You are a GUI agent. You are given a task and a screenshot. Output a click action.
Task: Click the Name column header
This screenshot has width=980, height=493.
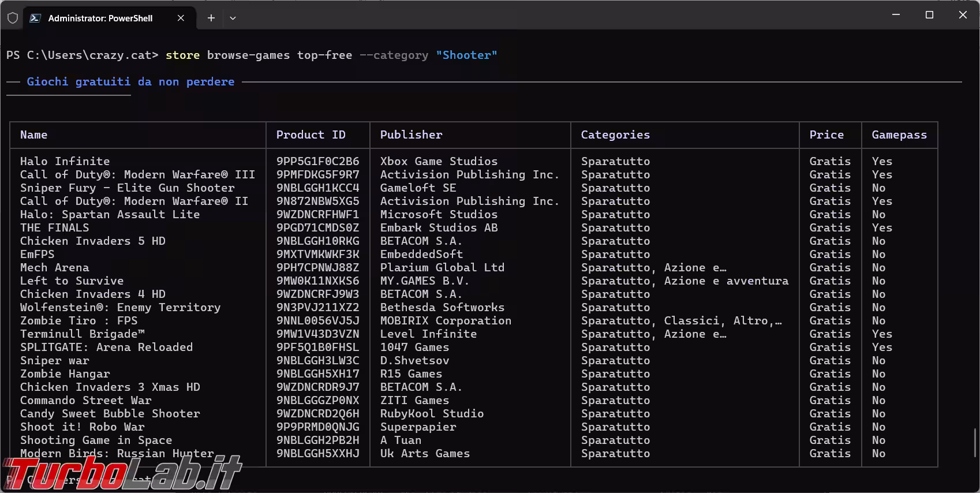(34, 135)
